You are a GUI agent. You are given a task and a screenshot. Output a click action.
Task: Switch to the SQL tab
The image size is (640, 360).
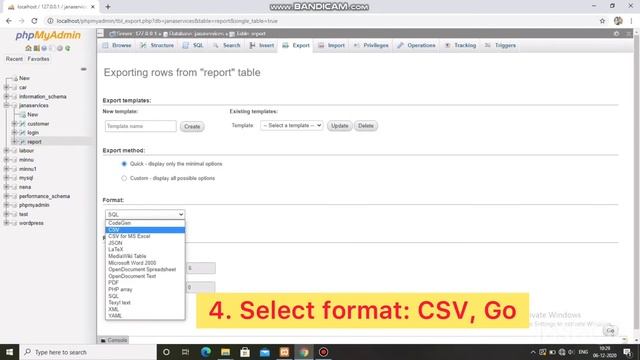193,45
